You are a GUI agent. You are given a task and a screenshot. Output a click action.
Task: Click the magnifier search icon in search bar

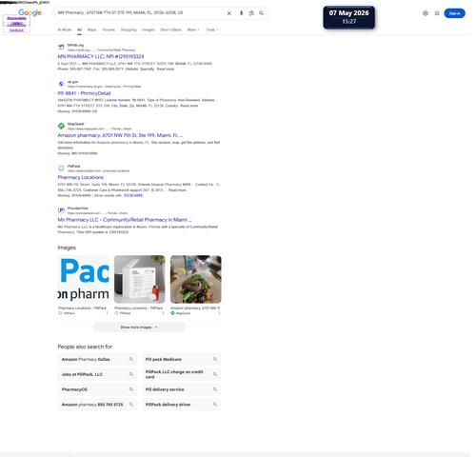coord(261,13)
